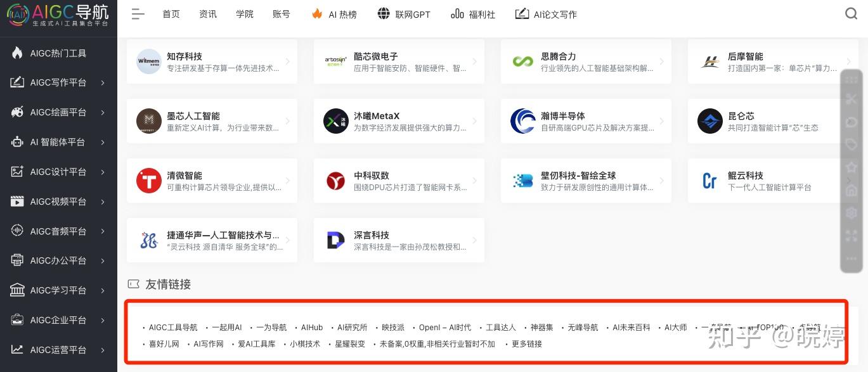Click the palette icon for AIGC绘画平台
Viewport: 868px width, 372px height.
pos(18,112)
